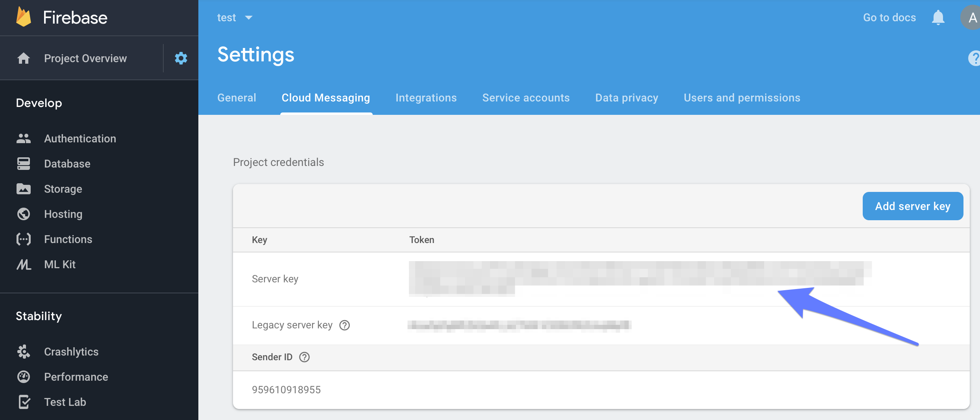This screenshot has width=980, height=420.
Task: Click the Performance gauge icon
Action: (24, 377)
